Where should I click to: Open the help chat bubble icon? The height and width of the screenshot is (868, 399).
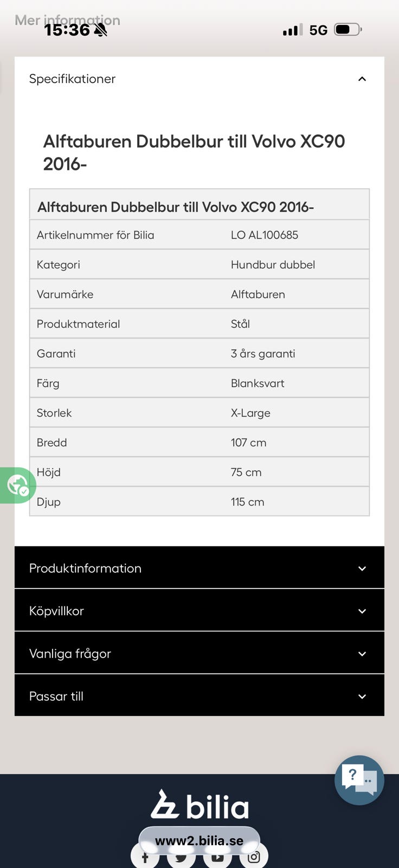point(359,780)
